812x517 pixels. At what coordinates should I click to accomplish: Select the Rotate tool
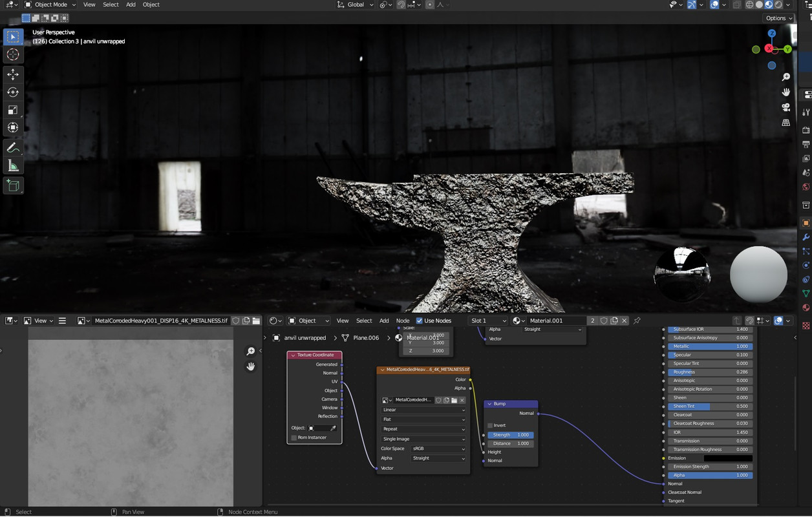[13, 92]
